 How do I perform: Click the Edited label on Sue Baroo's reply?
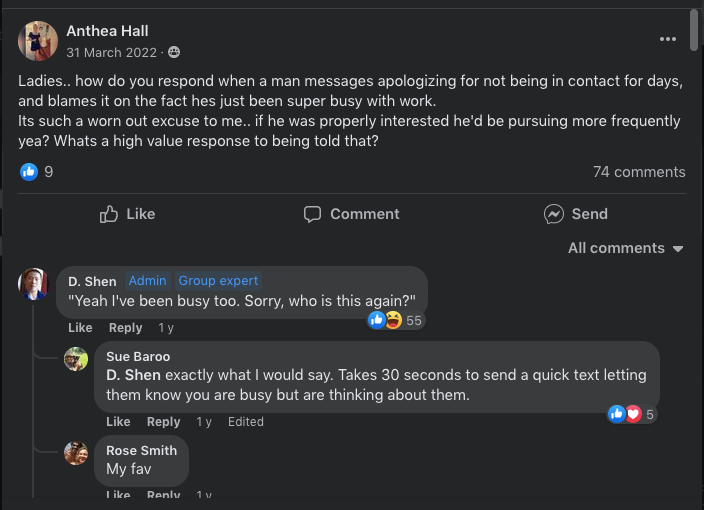pyautogui.click(x=246, y=422)
